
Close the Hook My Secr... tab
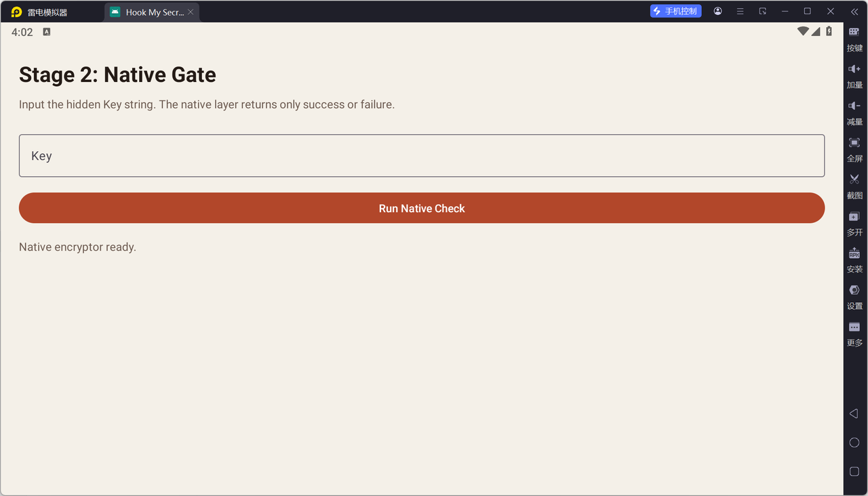click(191, 12)
